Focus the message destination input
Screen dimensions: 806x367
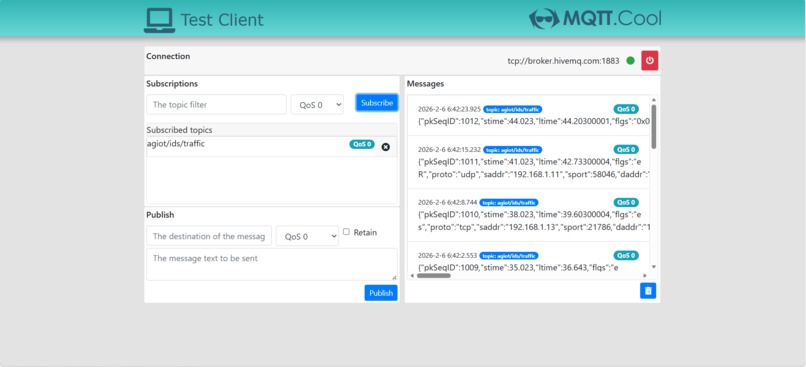click(x=209, y=236)
